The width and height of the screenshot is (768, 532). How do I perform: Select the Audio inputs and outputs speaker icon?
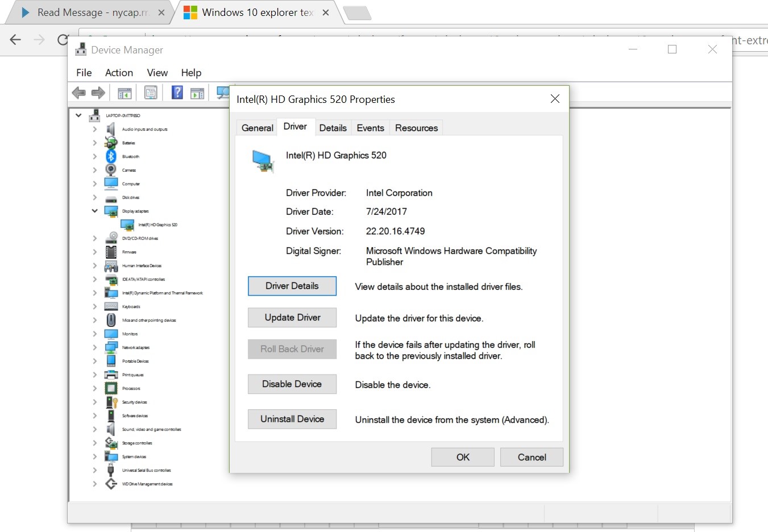click(111, 129)
